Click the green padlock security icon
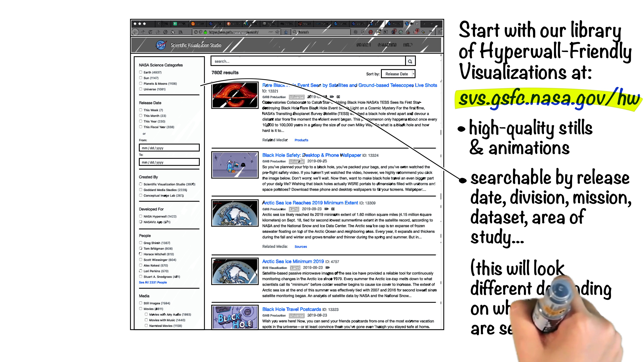Viewport: 644px width, 362px height. 205,32
